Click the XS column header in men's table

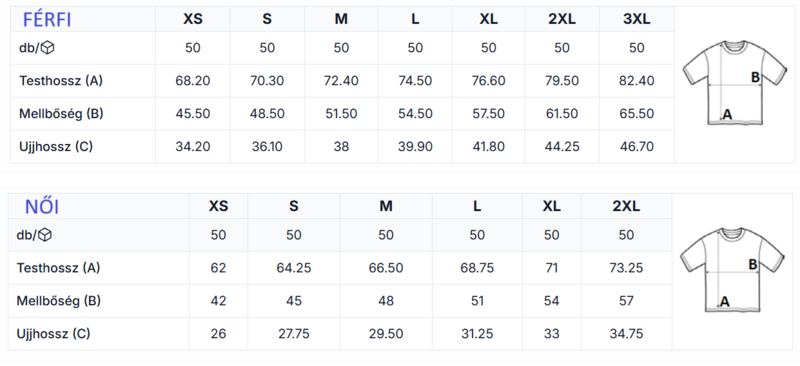[193, 19]
